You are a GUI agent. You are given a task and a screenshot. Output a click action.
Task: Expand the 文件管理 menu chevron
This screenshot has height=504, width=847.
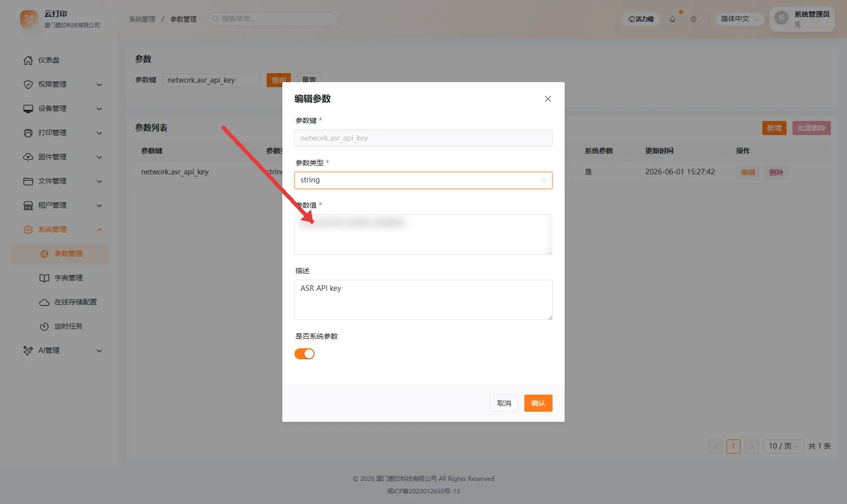(99, 181)
